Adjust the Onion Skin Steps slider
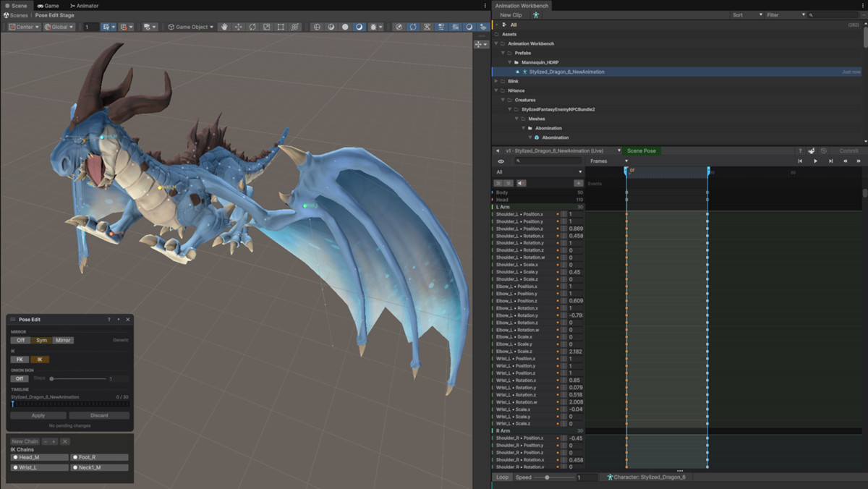The image size is (868, 489). (78, 378)
